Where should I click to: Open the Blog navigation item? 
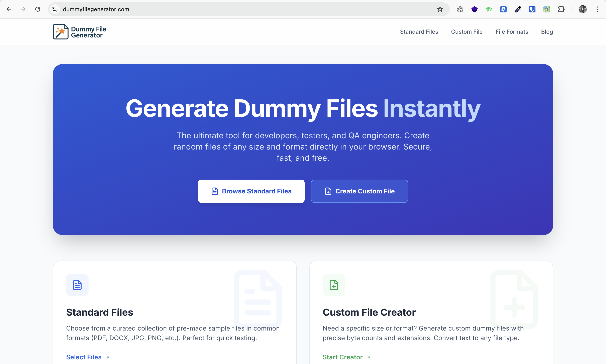(x=547, y=31)
